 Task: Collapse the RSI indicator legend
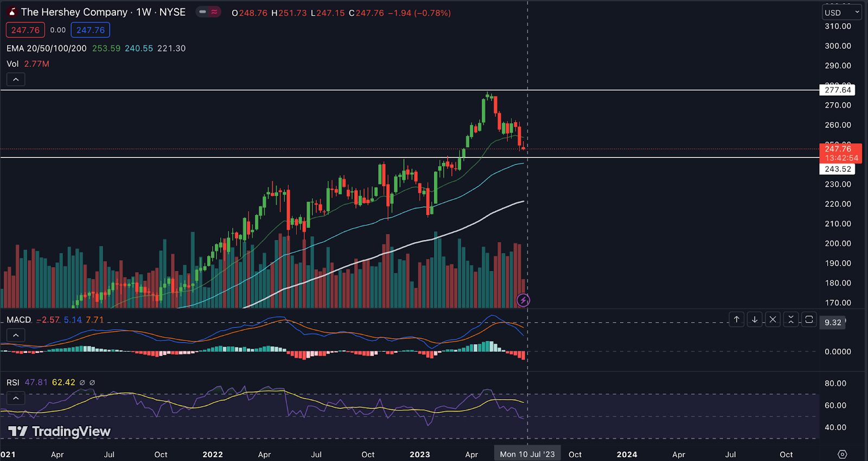coord(16,399)
